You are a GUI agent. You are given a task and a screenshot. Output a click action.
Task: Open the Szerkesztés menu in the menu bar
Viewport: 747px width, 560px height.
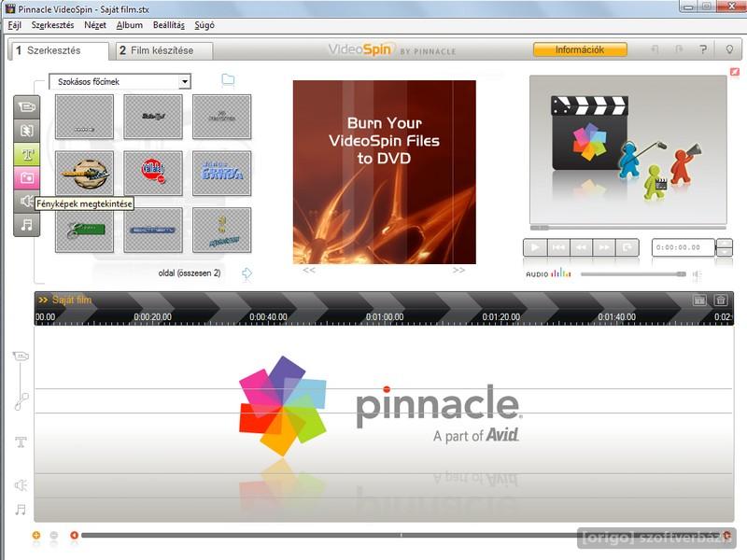click(x=52, y=25)
